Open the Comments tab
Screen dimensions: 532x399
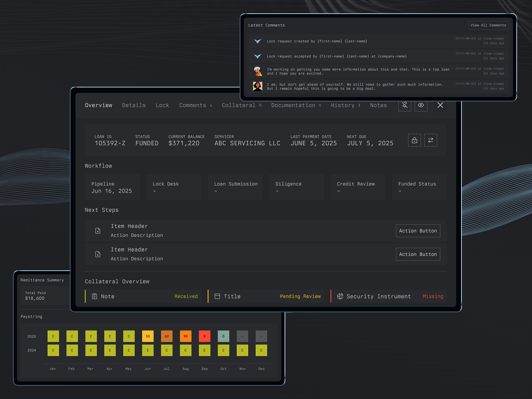[x=196, y=105]
